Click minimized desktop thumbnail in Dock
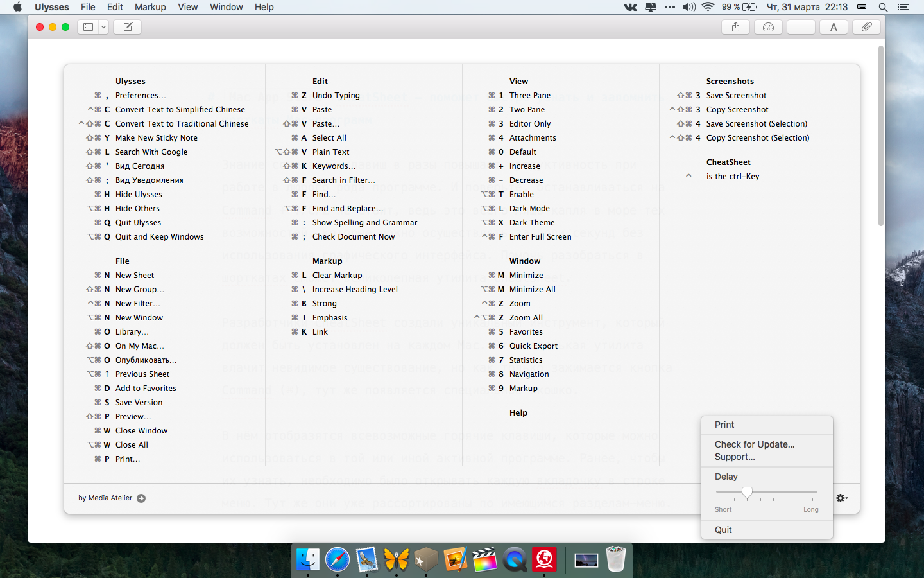924x578 pixels. click(586, 561)
